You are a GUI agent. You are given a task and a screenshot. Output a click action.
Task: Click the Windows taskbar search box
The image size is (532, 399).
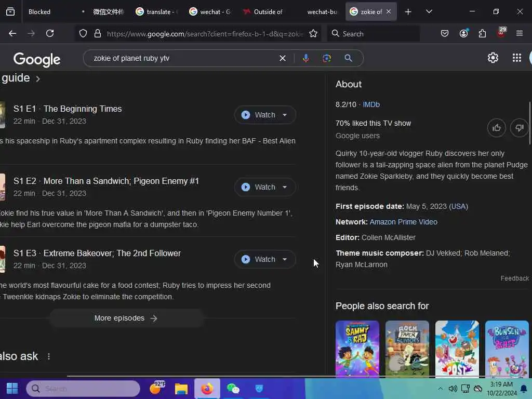pos(83,389)
